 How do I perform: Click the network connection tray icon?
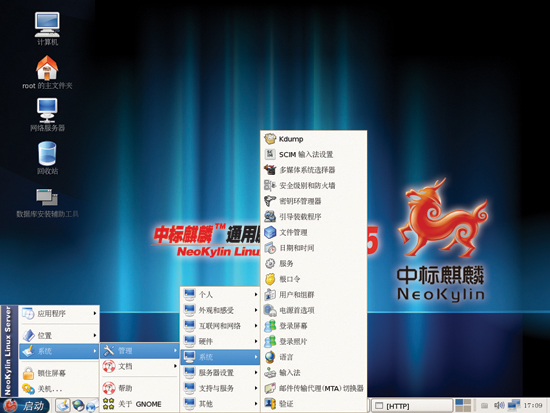coord(514,405)
